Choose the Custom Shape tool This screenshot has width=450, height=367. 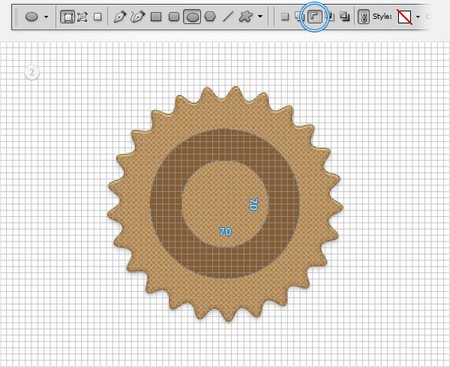[246, 16]
